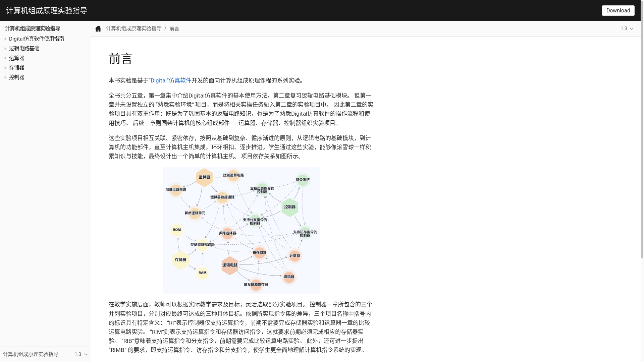Open 逻辑电路基础 chapter in sidebar
This screenshot has width=644, height=362.
24,49
